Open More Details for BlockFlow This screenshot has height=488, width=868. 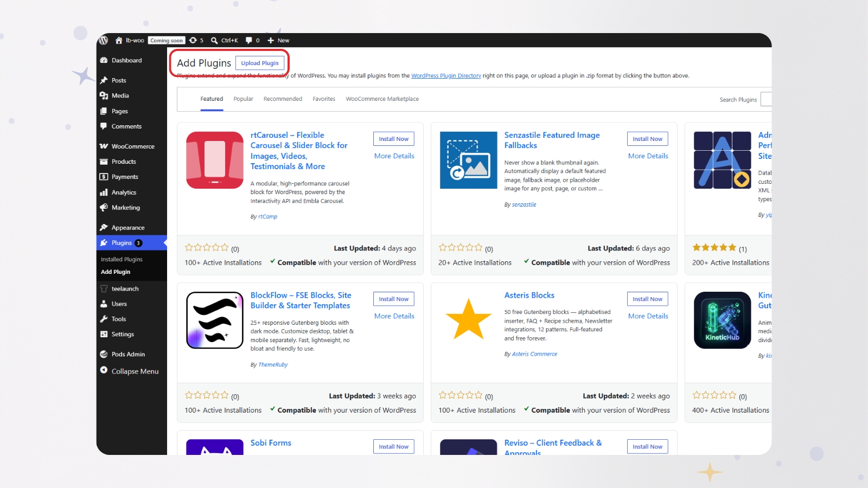tap(394, 316)
